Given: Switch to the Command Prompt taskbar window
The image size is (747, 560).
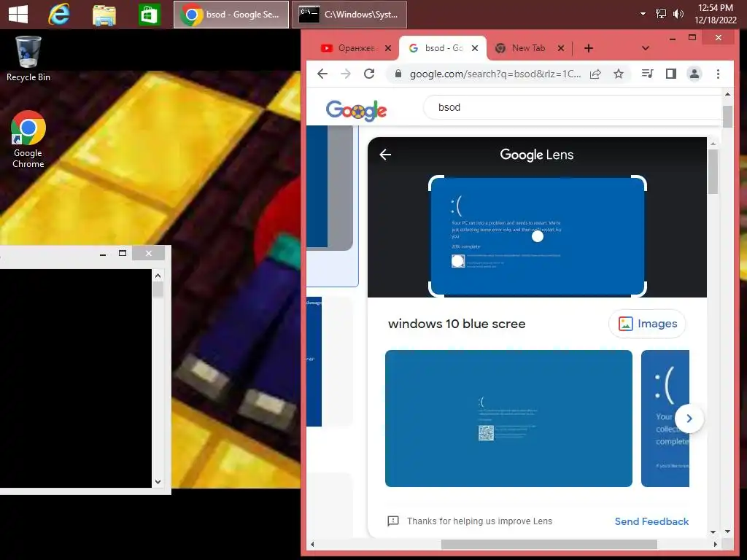Looking at the screenshot, I should (x=349, y=15).
